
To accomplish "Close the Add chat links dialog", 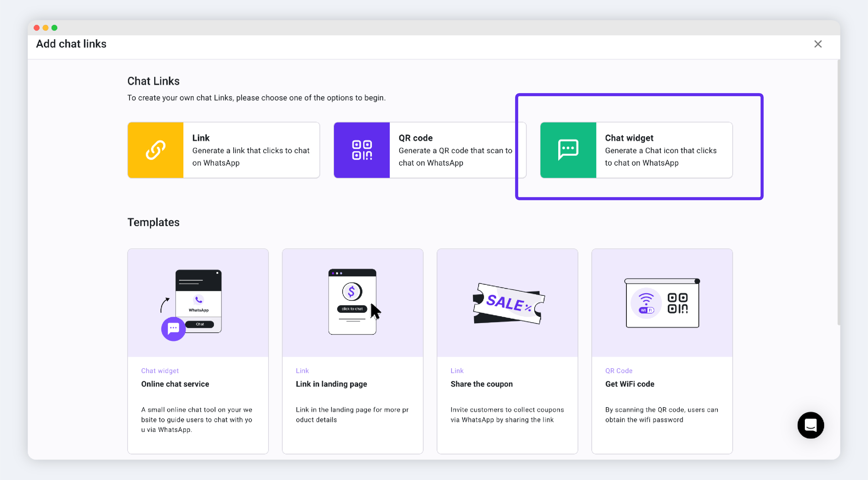I will 818,44.
